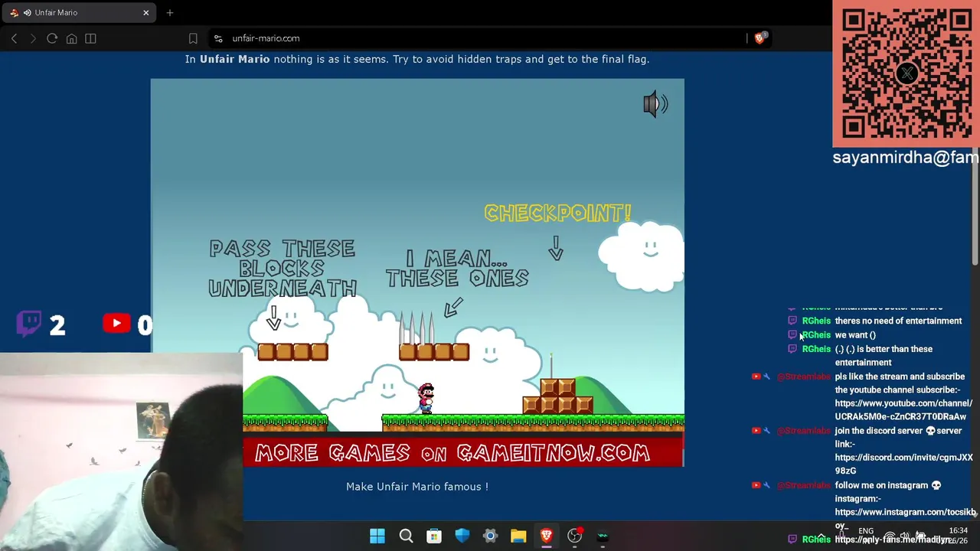980x551 pixels.
Task: Go to the browser home page
Action: [x=71, y=38]
